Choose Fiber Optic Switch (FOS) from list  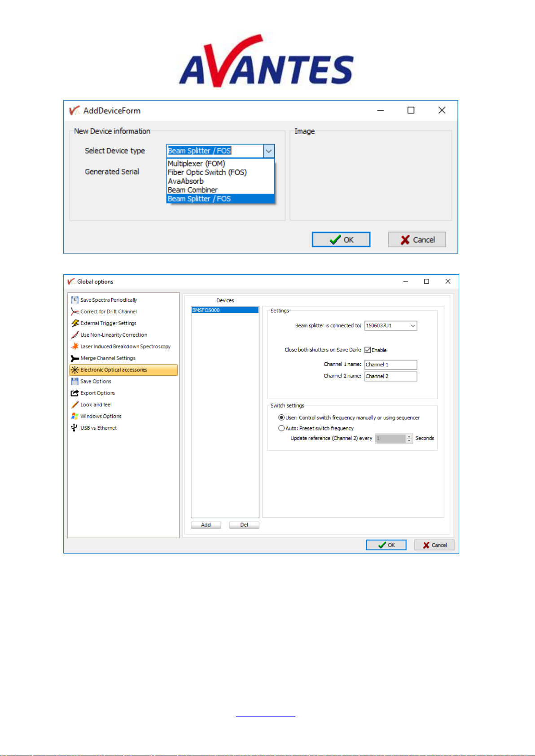point(207,172)
